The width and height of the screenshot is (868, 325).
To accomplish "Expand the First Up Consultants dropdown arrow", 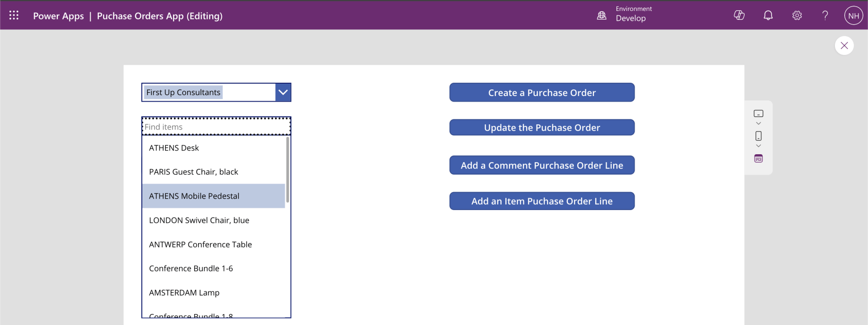I will coord(283,92).
